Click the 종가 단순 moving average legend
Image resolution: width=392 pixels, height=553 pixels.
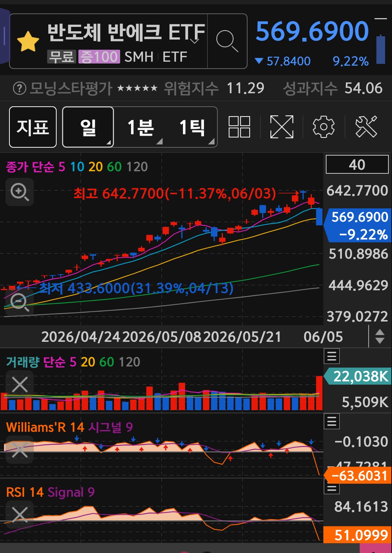coord(30,167)
